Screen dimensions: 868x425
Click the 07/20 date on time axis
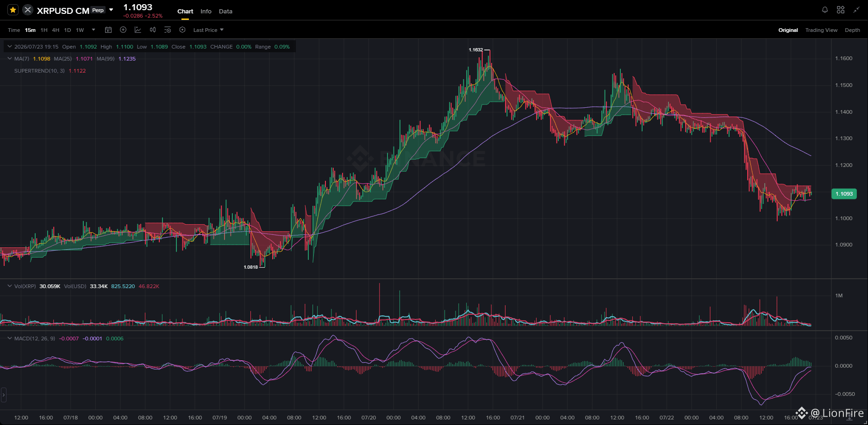coord(368,418)
